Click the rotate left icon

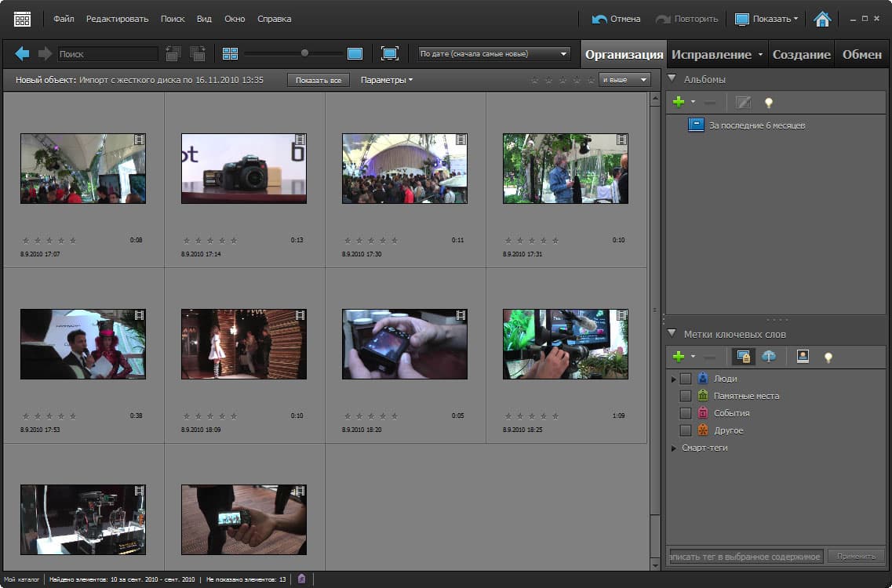(173, 53)
